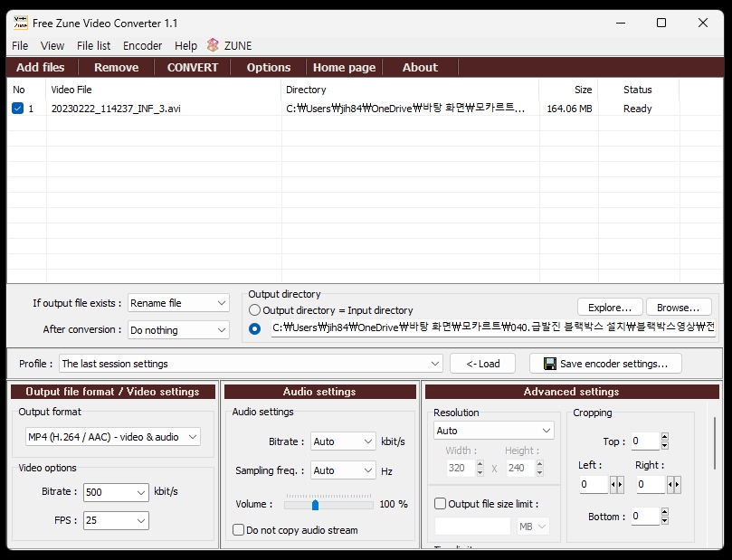This screenshot has height=560, width=732.
Task: Open the File menu
Action: [x=20, y=46]
